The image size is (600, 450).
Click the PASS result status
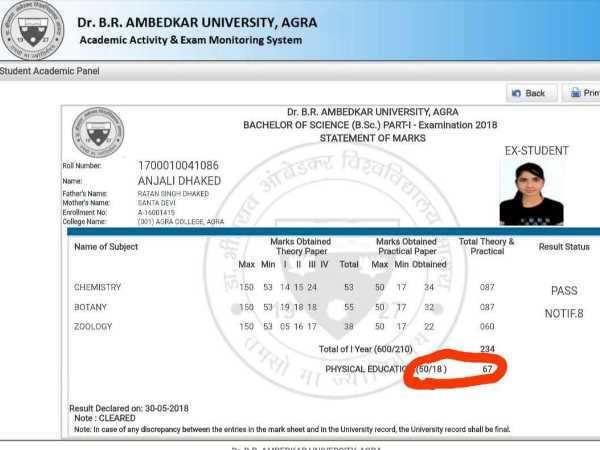[x=564, y=290]
